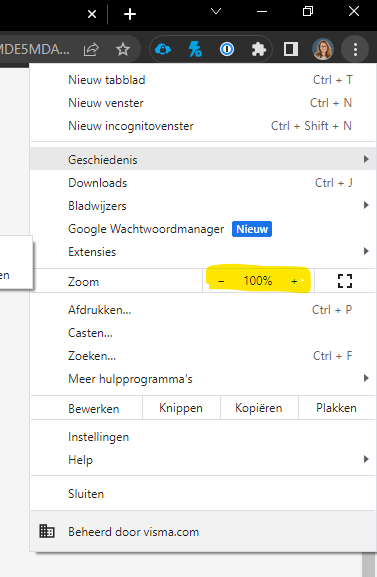Decrease zoom with the minus button

tap(221, 282)
